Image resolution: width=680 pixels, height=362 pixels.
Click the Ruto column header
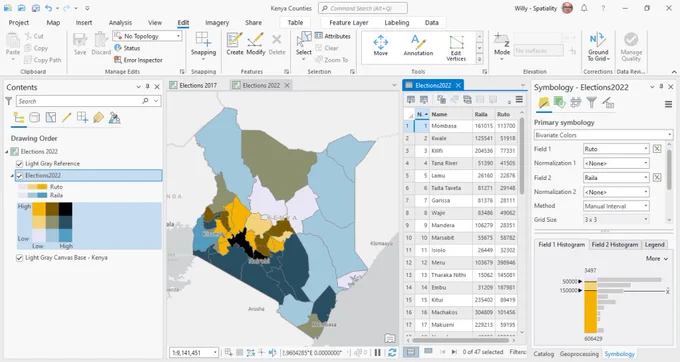[506, 114]
